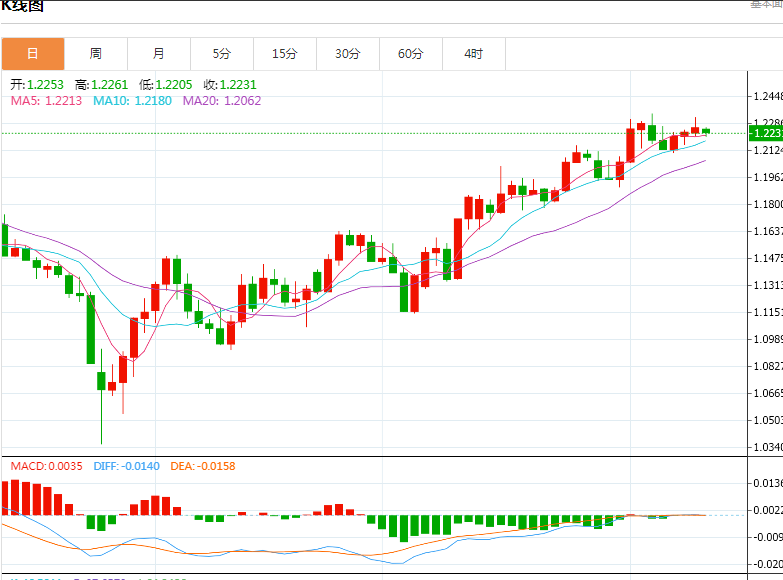This screenshot has width=783, height=580.
Task: Click the MACD:0.0035 indicator label
Action: pos(46,466)
